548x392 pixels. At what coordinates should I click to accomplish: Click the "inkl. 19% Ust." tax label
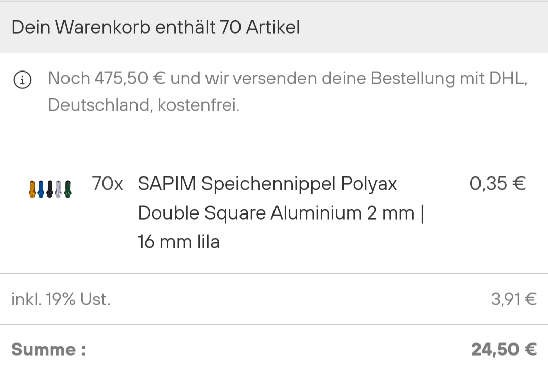(60, 299)
